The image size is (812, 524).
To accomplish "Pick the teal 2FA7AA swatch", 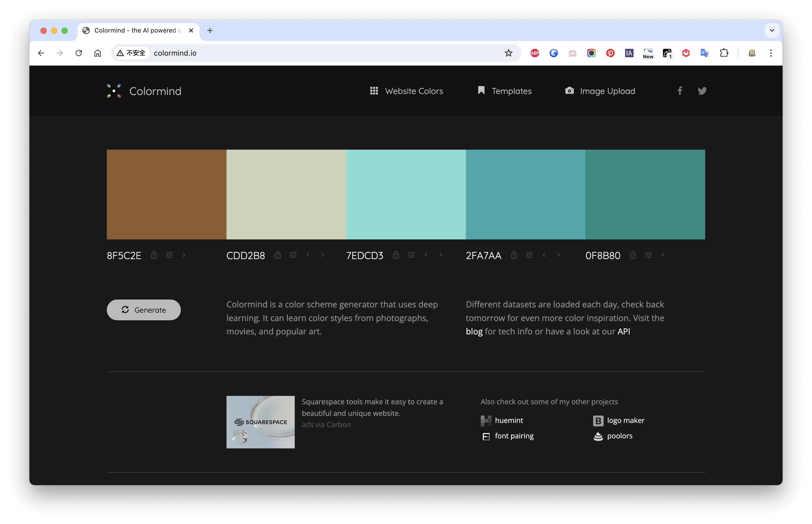I will (x=526, y=194).
